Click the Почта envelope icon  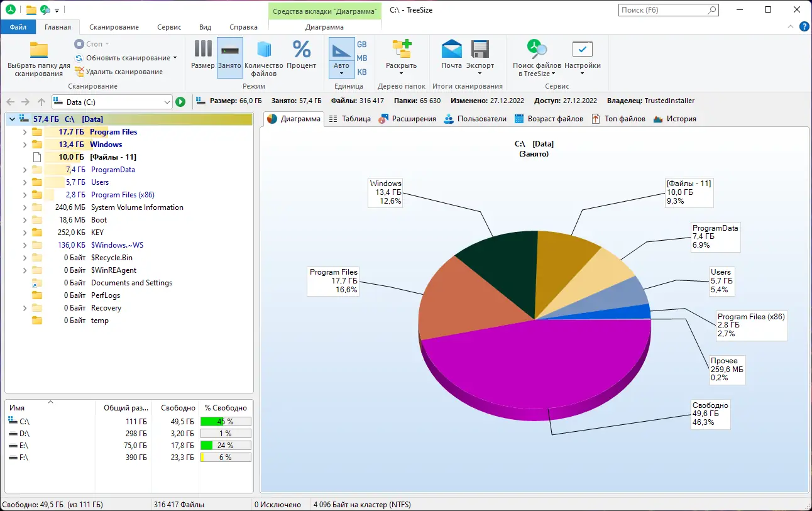[451, 49]
